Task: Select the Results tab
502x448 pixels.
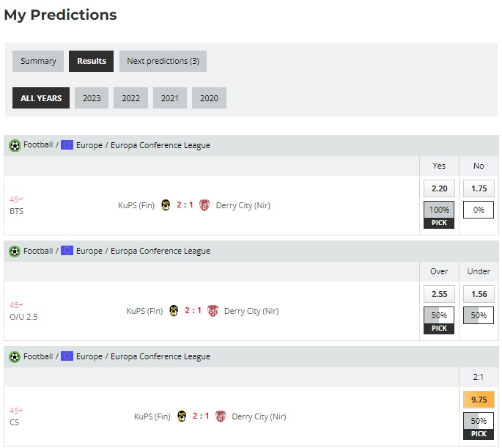Action: pos(92,61)
